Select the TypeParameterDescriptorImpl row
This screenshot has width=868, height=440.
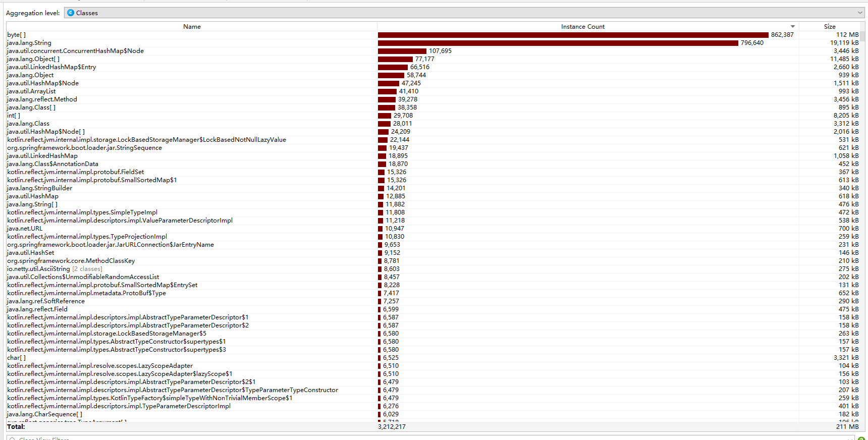coord(433,406)
